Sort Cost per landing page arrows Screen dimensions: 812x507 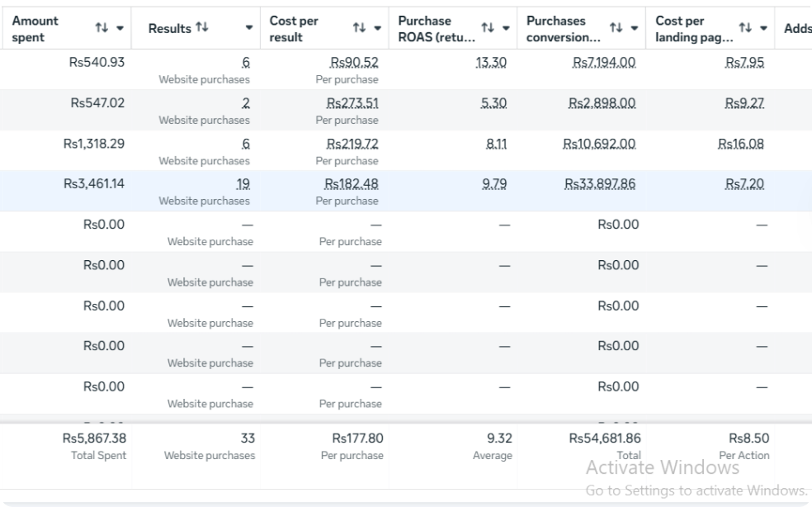(x=745, y=27)
